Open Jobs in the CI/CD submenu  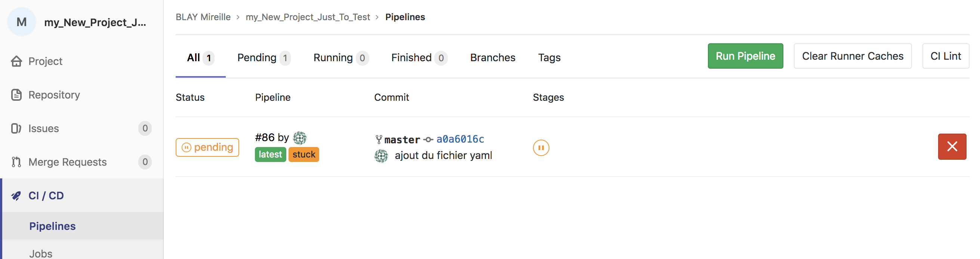(x=41, y=253)
